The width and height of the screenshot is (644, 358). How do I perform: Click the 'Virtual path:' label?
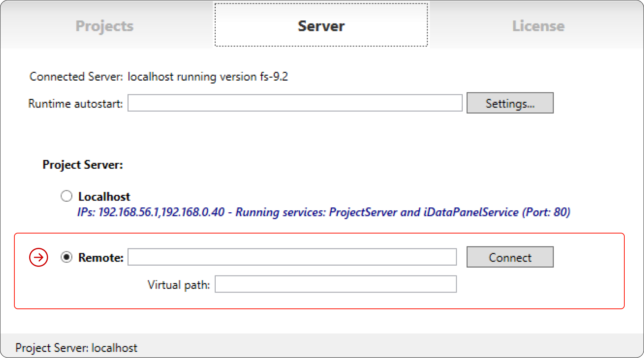pos(179,285)
